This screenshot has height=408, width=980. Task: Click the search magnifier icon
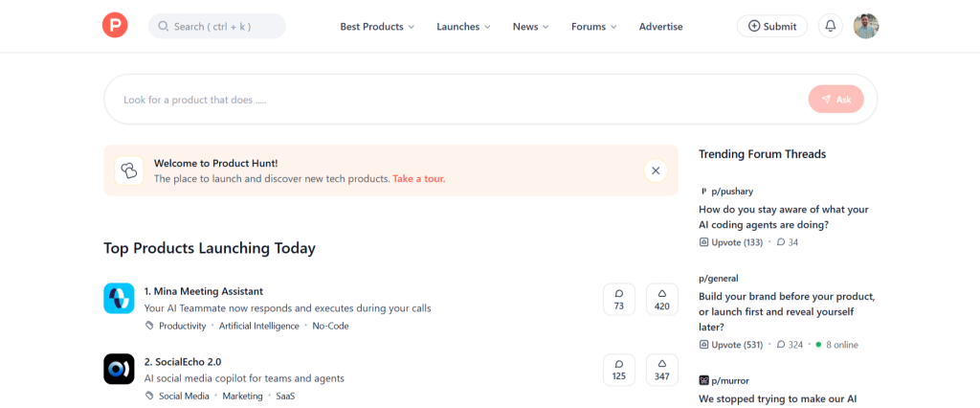(x=164, y=26)
